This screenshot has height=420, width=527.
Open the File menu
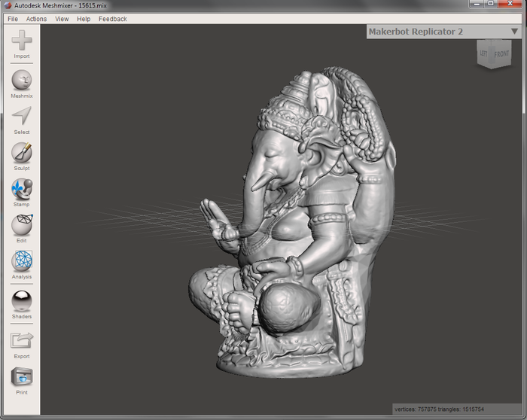13,19
